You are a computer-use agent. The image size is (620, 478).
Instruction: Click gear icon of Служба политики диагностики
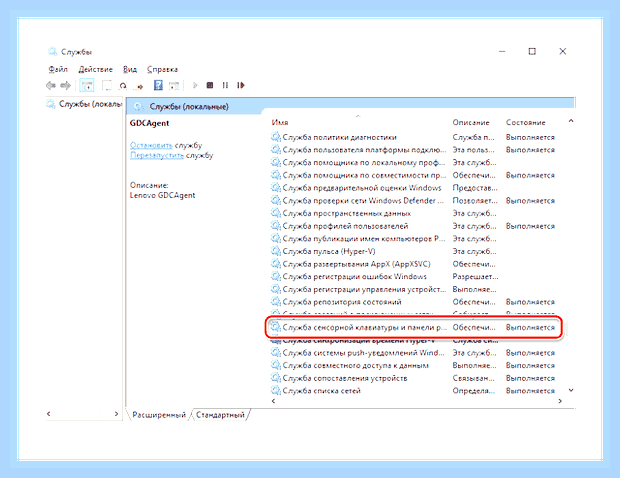[x=276, y=137]
